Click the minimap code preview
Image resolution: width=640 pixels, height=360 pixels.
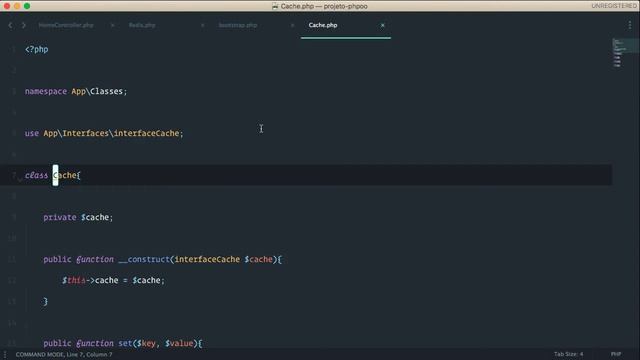(x=625, y=53)
